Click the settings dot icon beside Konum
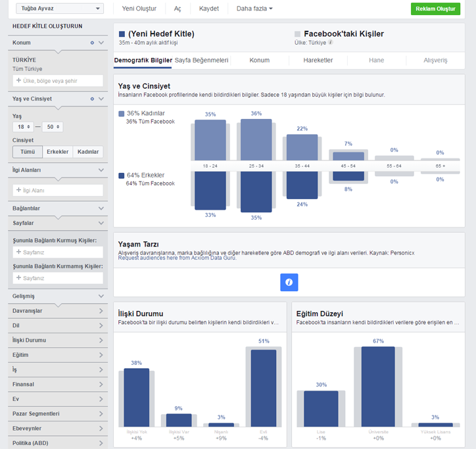The height and width of the screenshot is (449, 476). (92, 43)
